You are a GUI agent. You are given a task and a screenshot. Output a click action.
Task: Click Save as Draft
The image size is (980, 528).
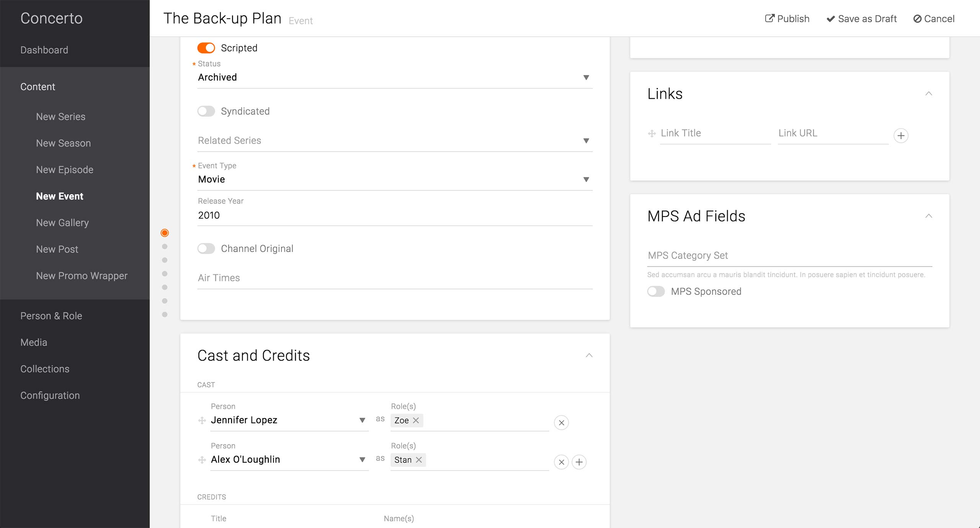tap(861, 19)
